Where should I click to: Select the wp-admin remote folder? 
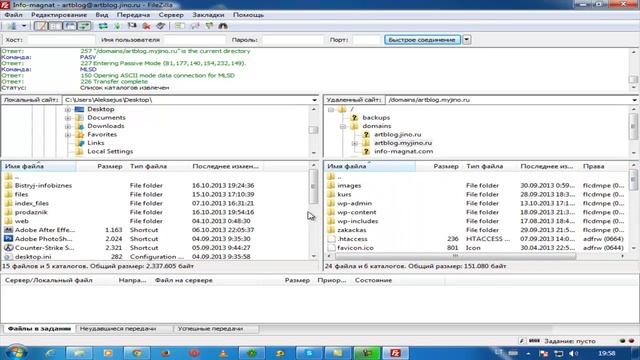pos(354,203)
